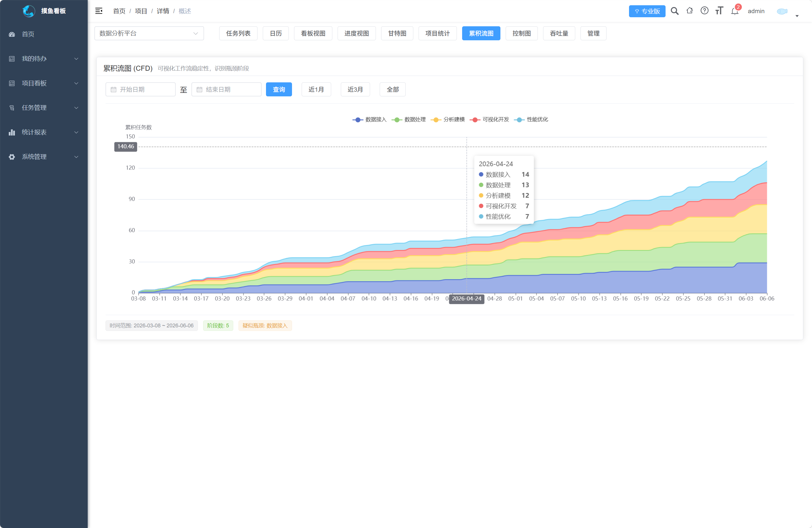Click calendar icon in 开始日期 field

(114, 89)
